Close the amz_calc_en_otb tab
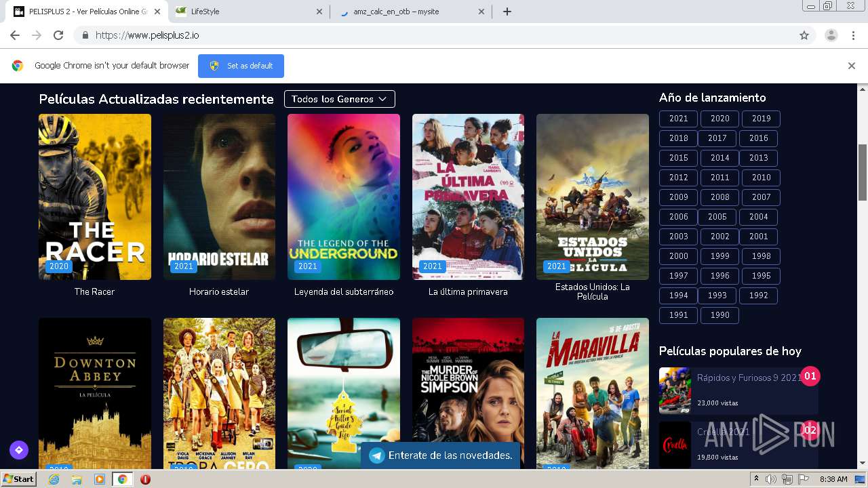This screenshot has height=488, width=868. pos(481,12)
